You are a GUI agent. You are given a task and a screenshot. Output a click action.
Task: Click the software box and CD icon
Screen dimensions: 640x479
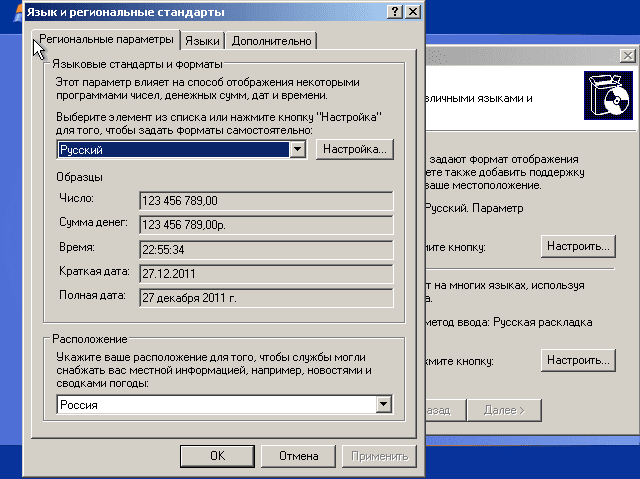608,95
